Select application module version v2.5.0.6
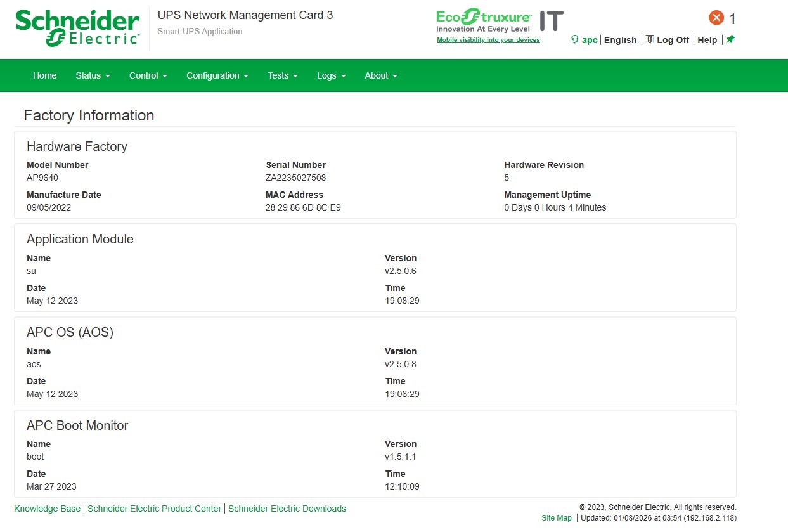The image size is (788, 532). coord(401,271)
